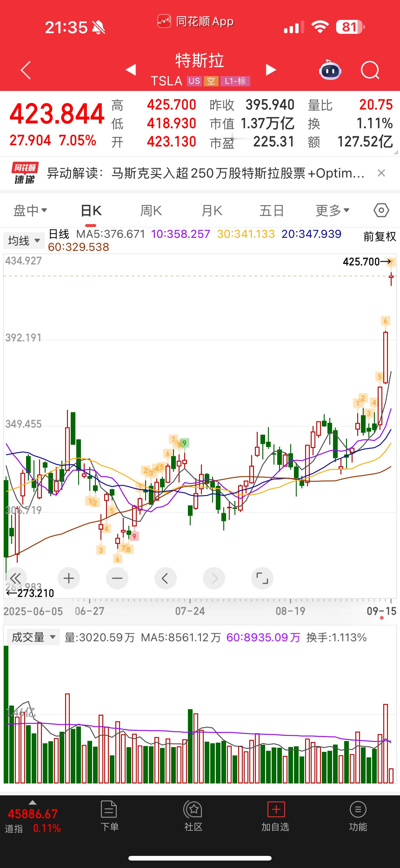Toggle 前复权 price adjustment

[x=380, y=237]
